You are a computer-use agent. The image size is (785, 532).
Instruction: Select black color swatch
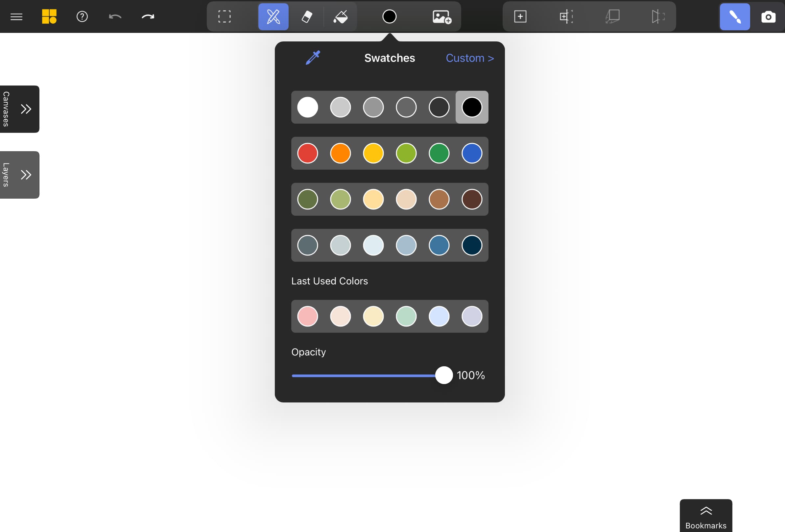click(x=472, y=107)
